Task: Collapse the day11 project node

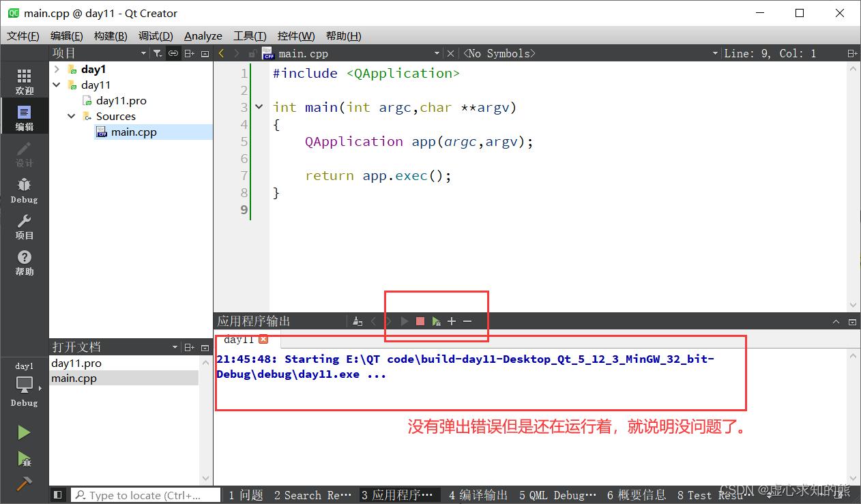Action: 57,85
